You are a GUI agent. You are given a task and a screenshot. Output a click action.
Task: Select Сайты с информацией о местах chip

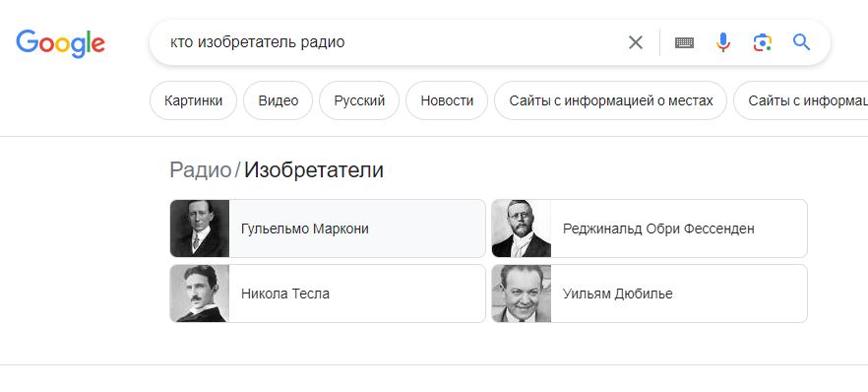pos(610,100)
